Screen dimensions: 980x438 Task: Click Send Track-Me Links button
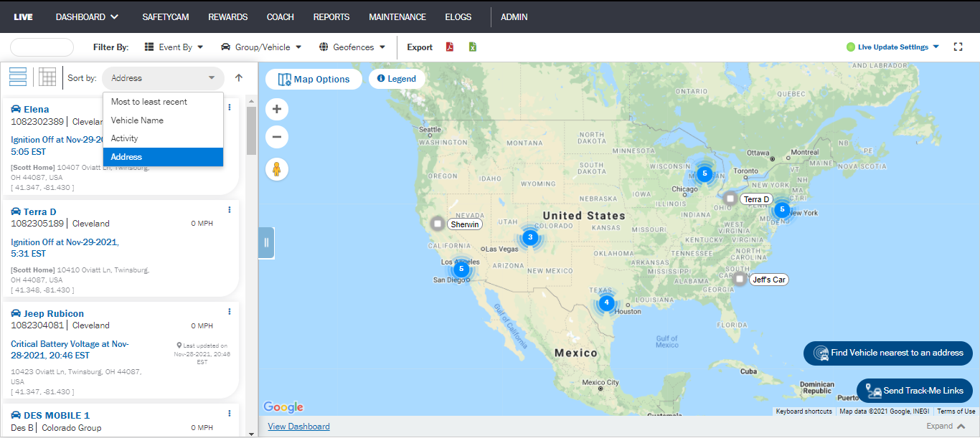point(915,391)
